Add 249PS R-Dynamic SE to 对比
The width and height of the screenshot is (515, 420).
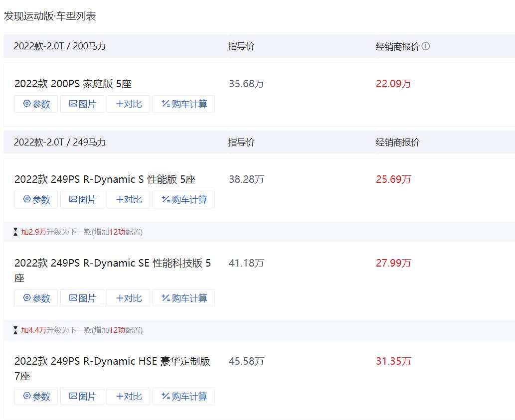coord(128,297)
